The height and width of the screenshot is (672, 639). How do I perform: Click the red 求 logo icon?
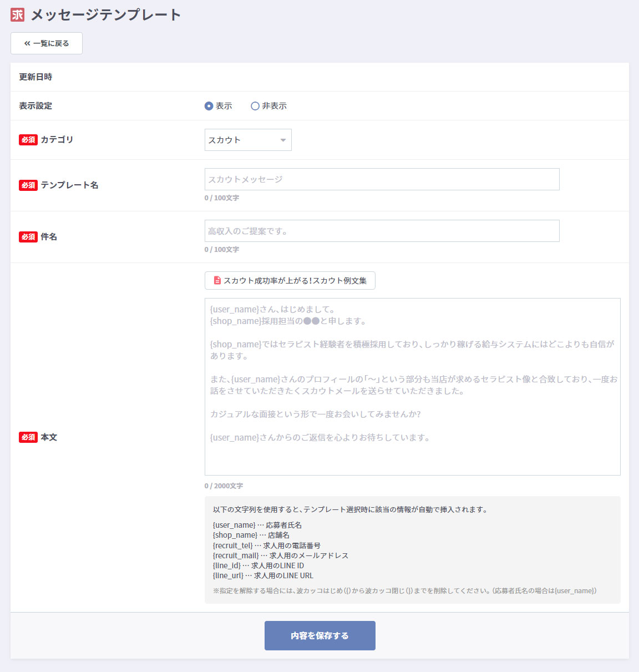click(x=17, y=15)
